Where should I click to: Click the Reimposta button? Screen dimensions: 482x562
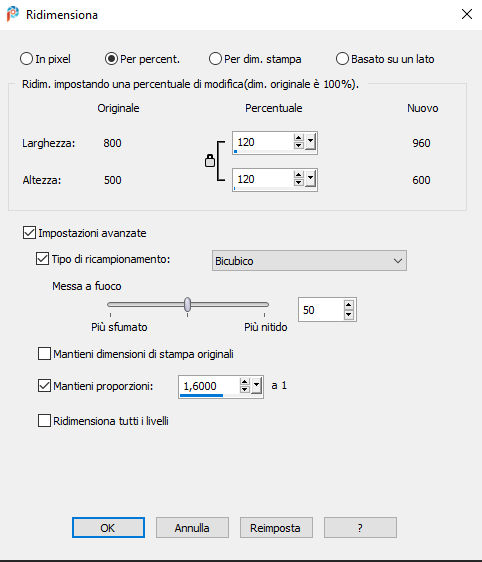tap(276, 528)
